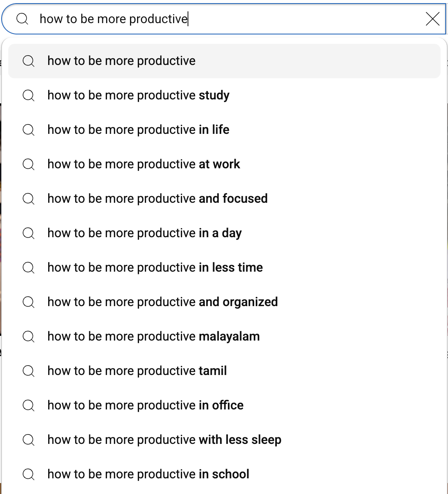
Task: Click the search icon beside "how to be more productive study"
Action: (28, 95)
